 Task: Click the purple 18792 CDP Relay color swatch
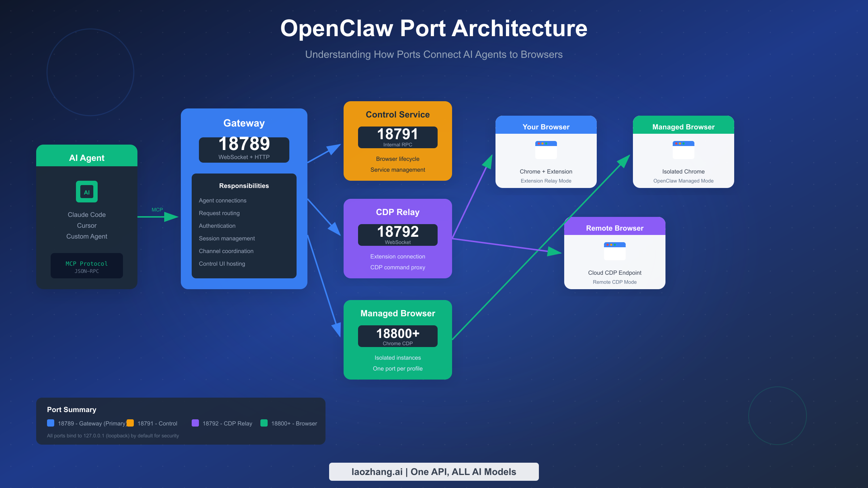(195, 423)
